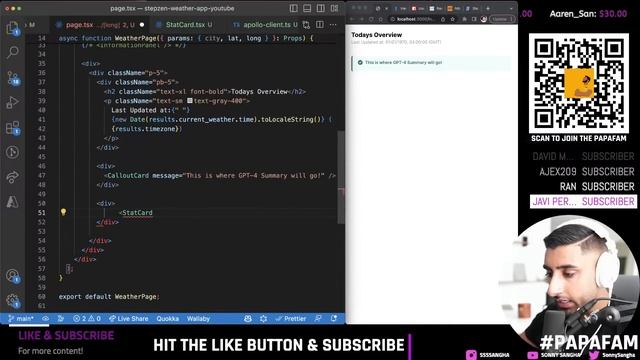
Task: Click the eye icon in status bar
Action: coord(45,319)
